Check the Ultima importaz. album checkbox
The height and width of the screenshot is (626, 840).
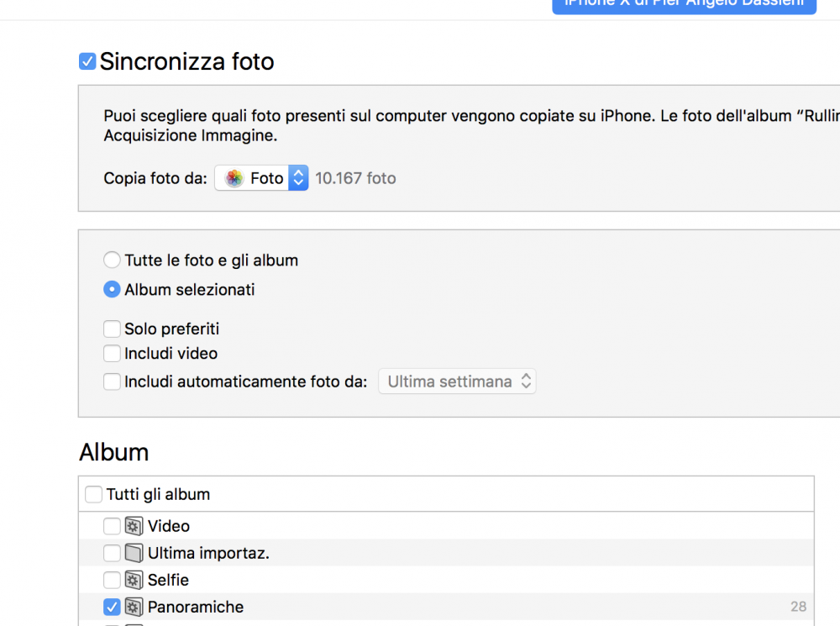pos(112,553)
